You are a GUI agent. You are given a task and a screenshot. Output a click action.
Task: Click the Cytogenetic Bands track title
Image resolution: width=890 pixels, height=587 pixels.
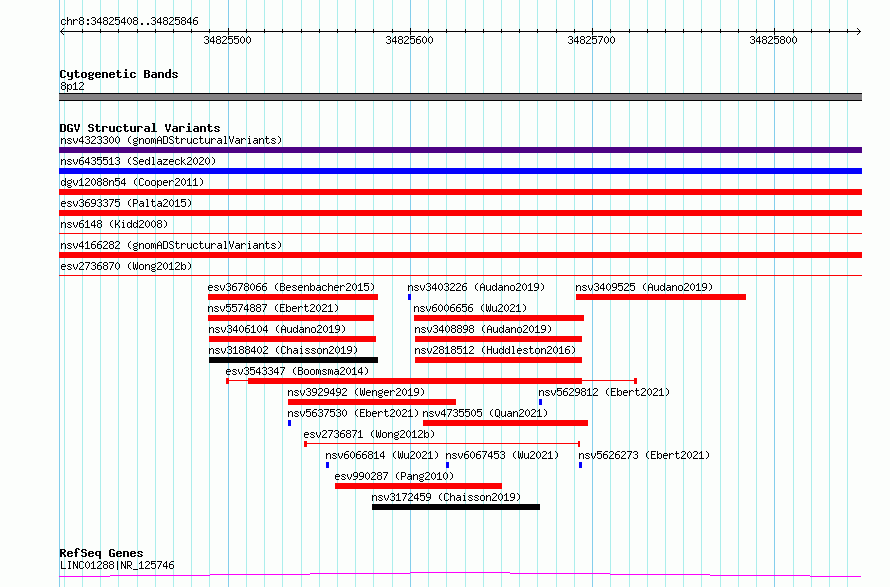point(119,74)
